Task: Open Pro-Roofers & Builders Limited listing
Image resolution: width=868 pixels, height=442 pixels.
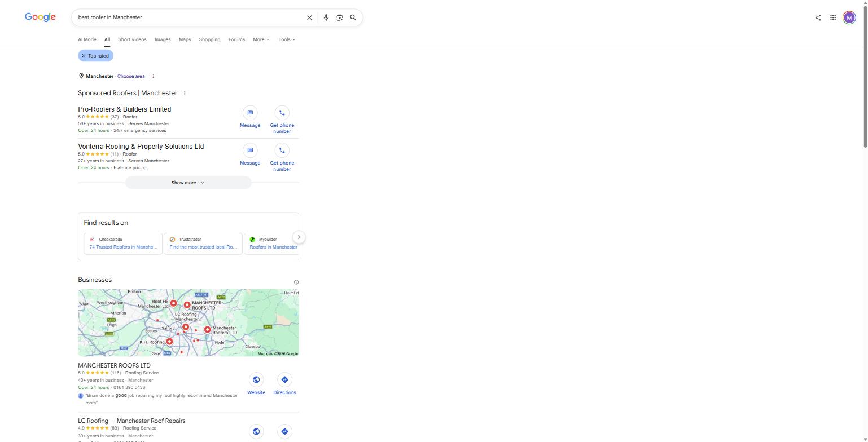Action: pos(125,109)
